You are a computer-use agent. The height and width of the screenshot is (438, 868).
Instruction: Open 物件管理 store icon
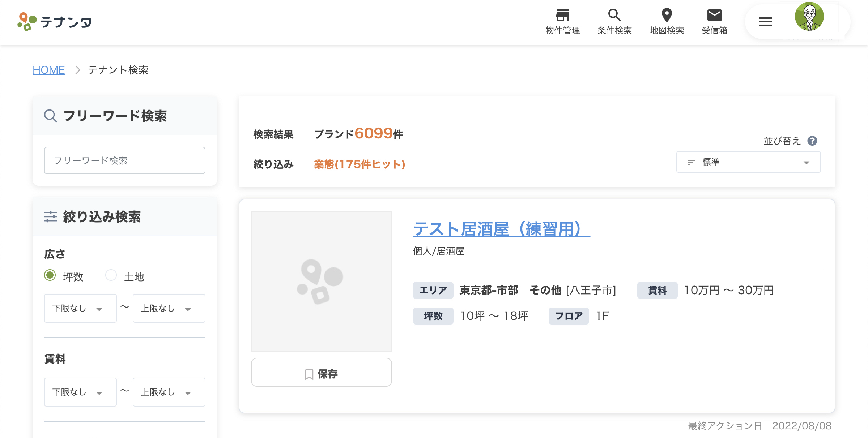coord(562,16)
